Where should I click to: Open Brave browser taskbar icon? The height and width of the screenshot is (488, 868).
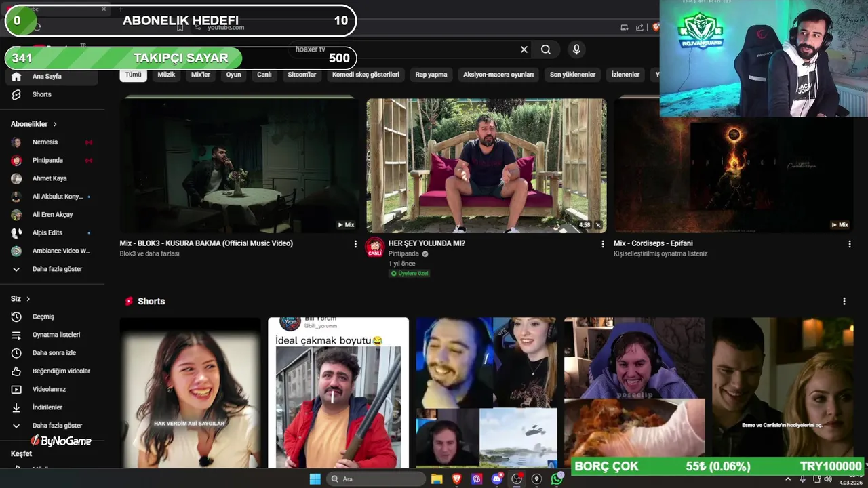(457, 479)
